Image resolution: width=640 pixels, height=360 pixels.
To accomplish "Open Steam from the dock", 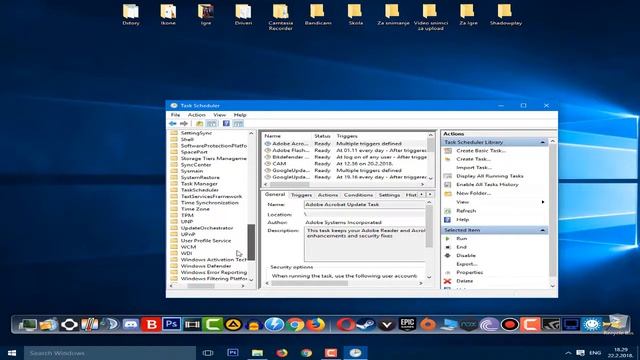I will [x=366, y=324].
